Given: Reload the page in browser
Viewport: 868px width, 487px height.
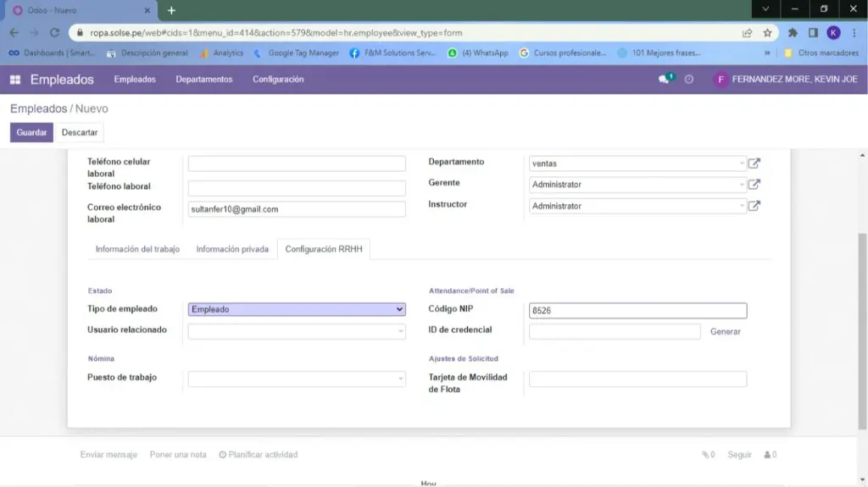Looking at the screenshot, I should coord(54,33).
